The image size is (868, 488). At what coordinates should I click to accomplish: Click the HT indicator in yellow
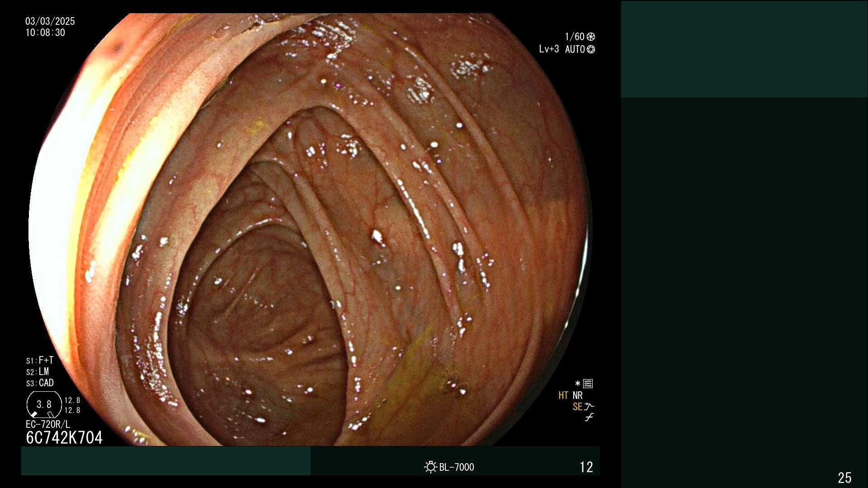click(x=563, y=395)
